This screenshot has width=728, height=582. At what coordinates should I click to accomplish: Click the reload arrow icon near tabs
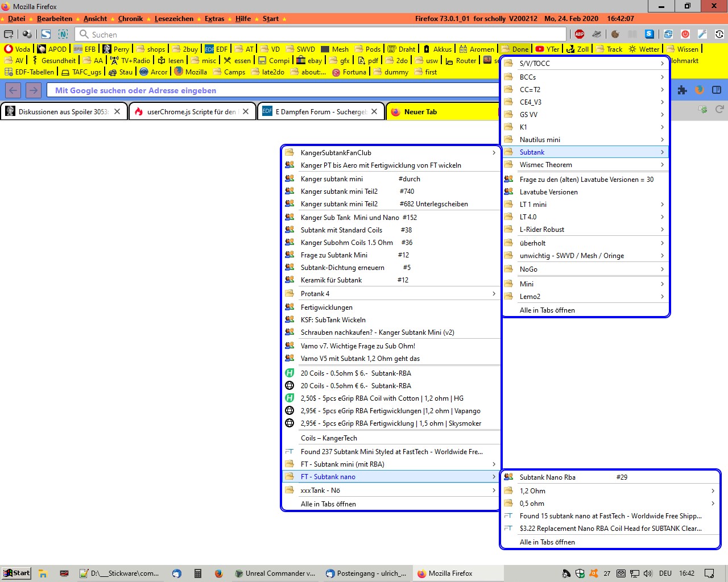click(719, 109)
